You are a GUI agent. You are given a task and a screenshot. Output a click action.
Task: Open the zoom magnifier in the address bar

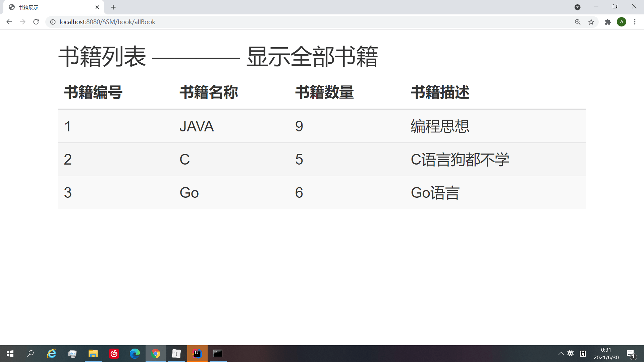click(x=578, y=22)
